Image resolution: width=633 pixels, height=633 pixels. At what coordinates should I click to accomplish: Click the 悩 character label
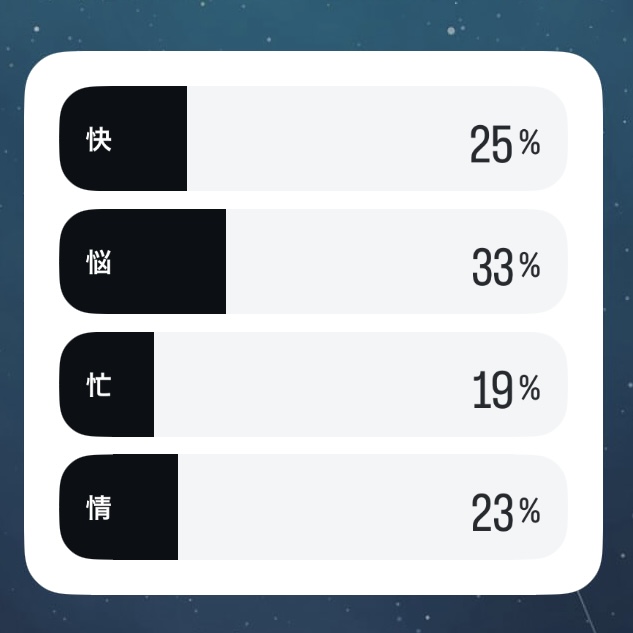click(98, 262)
